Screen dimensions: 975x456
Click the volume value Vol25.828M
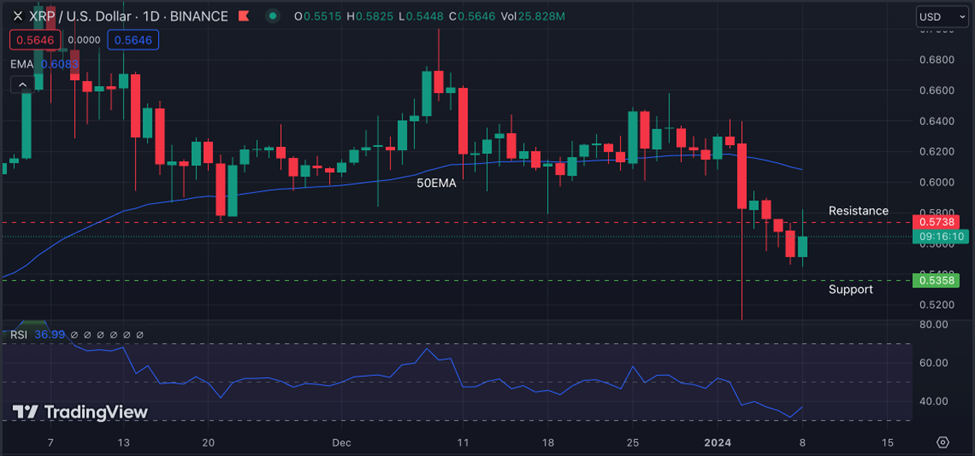533,16
